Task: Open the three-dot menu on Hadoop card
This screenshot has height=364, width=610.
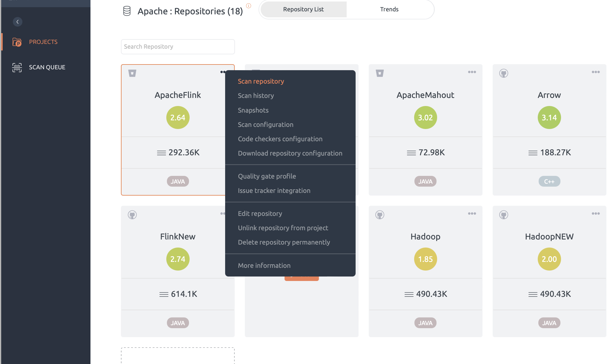Action: click(472, 214)
